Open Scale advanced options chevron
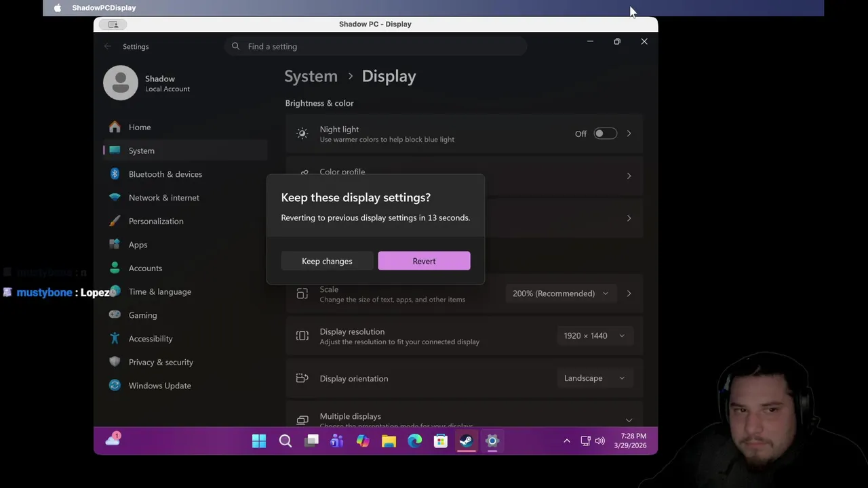Viewport: 868px width, 488px height. (x=629, y=293)
